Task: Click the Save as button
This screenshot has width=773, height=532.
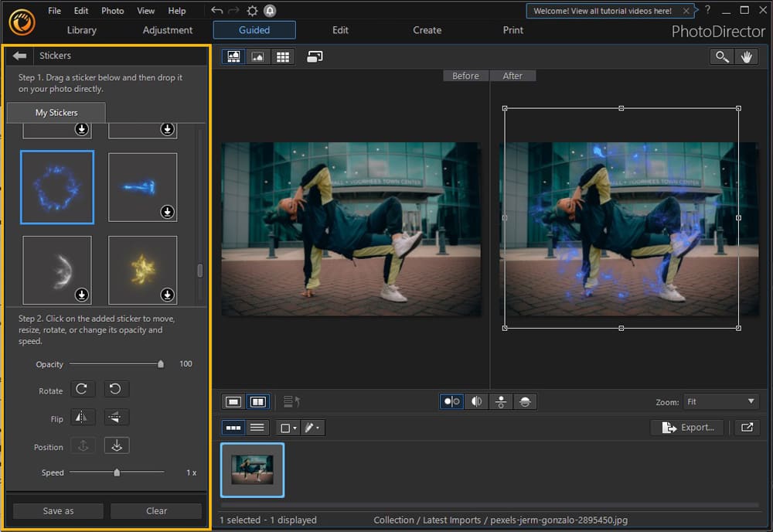Action: [x=57, y=510]
